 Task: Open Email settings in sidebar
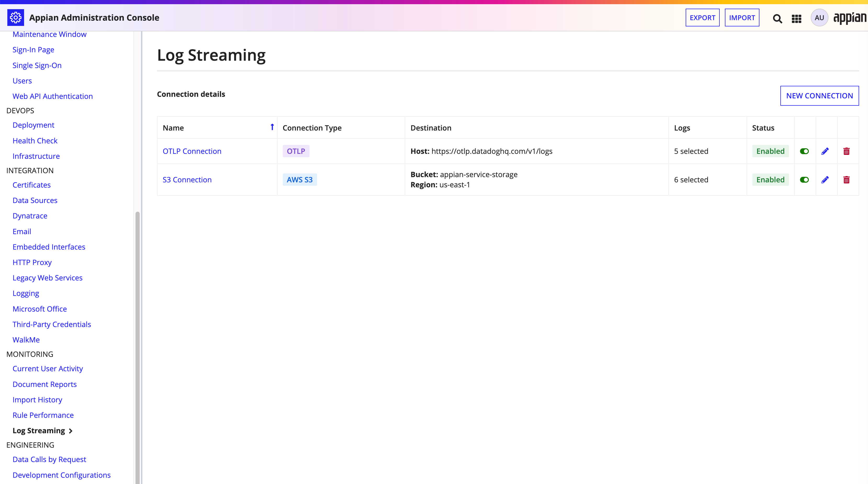tap(22, 232)
